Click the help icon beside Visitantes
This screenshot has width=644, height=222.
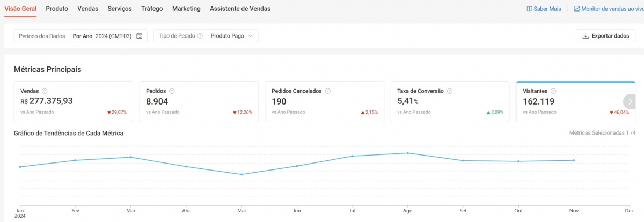(553, 91)
